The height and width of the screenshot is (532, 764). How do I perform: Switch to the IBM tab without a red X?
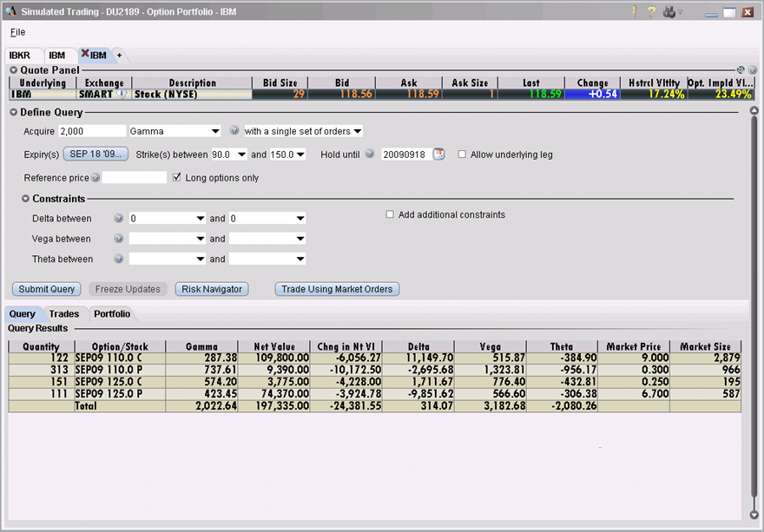point(57,56)
